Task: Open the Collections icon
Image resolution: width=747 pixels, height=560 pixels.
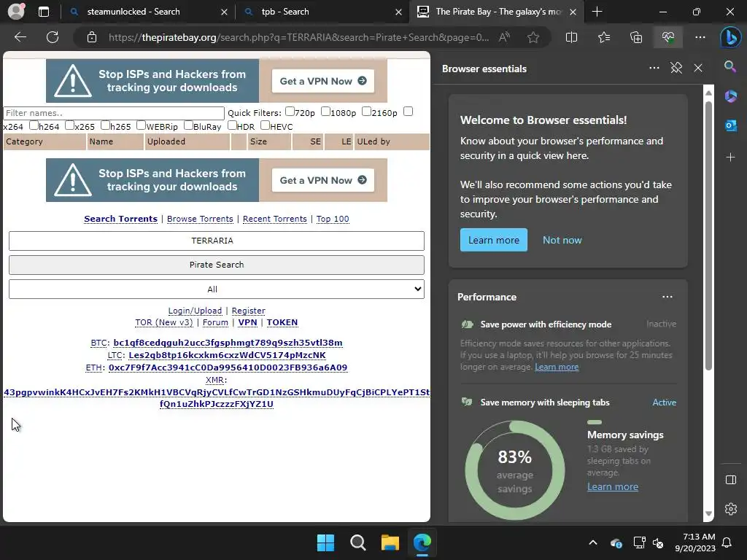Action: [x=636, y=37]
